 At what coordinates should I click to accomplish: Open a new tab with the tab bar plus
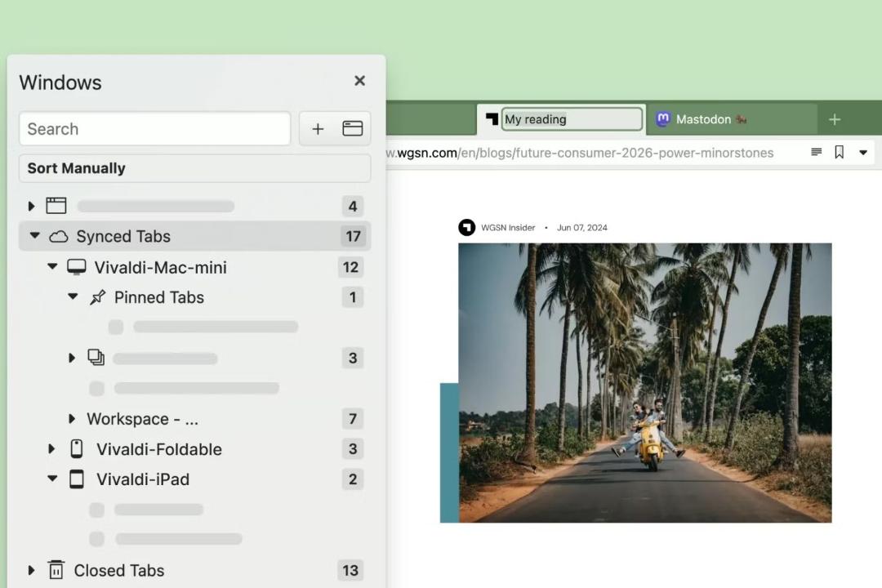[835, 119]
